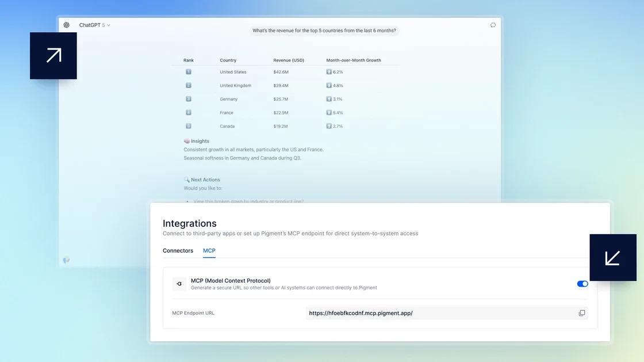Select the Germany country cell

[x=228, y=99]
